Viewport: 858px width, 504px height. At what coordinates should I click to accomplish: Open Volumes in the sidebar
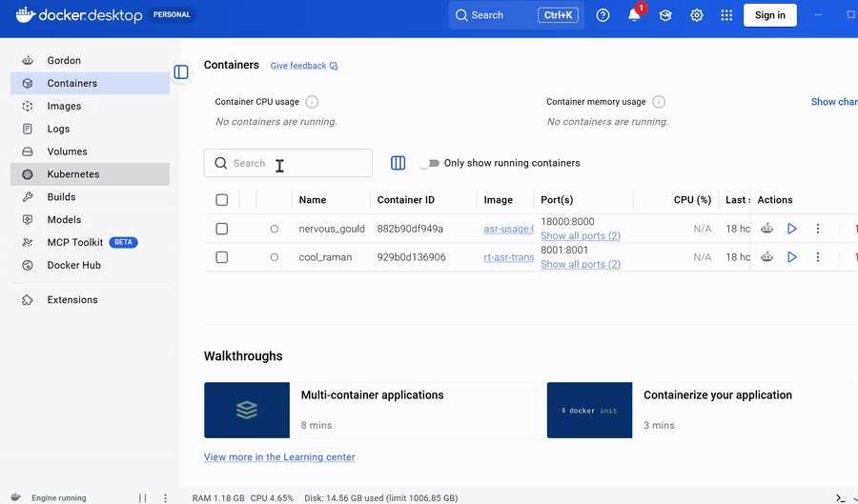[x=90, y=151]
